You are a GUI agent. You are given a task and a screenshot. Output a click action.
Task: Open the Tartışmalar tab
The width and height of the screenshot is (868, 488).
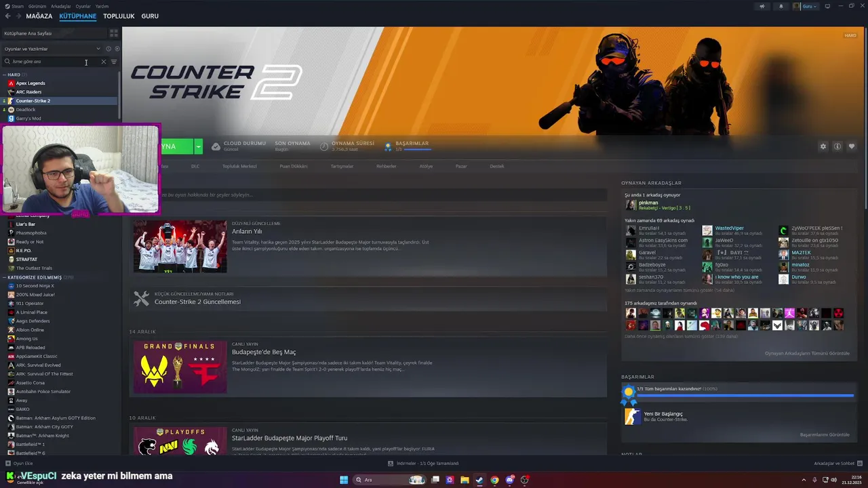coord(342,166)
